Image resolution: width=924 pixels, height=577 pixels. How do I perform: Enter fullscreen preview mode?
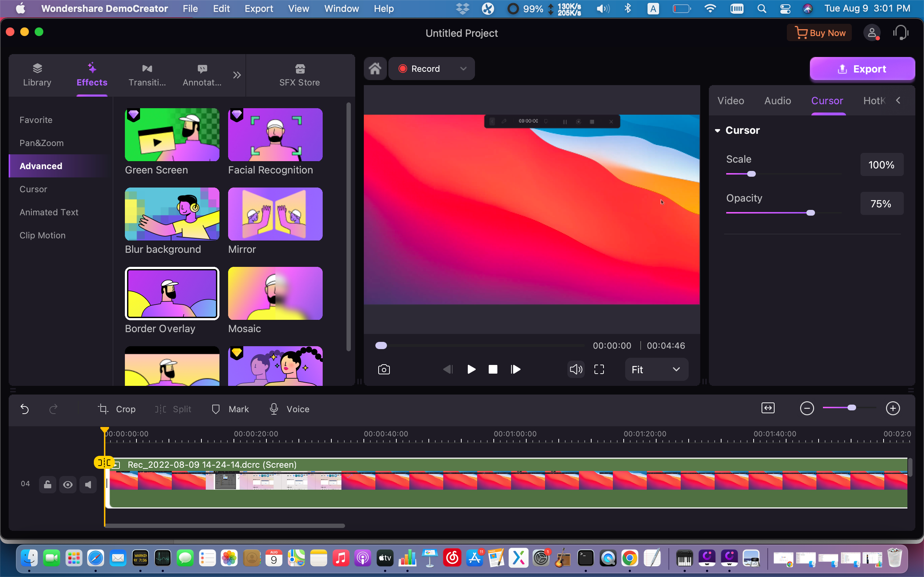pyautogui.click(x=599, y=369)
